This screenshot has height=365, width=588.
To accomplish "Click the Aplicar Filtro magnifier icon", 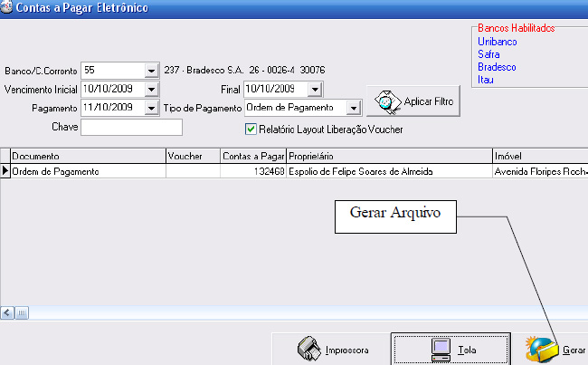I will [x=386, y=101].
